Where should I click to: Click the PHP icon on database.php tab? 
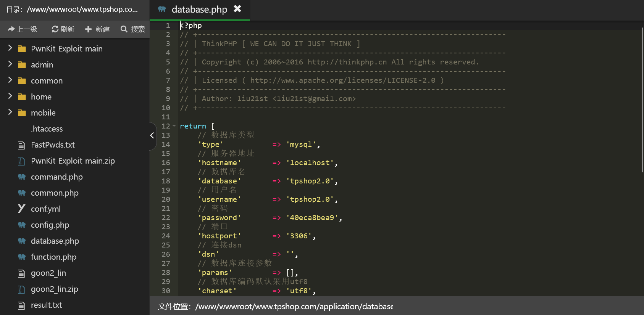point(162,9)
